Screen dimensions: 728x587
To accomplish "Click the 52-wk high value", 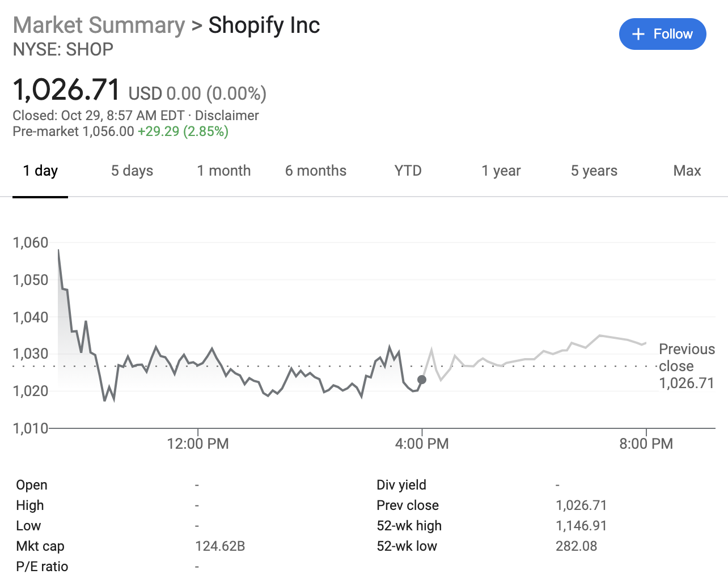I will 581,526.
